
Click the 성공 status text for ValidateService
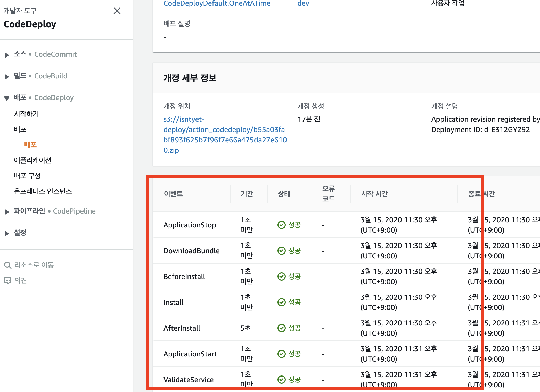point(294,379)
